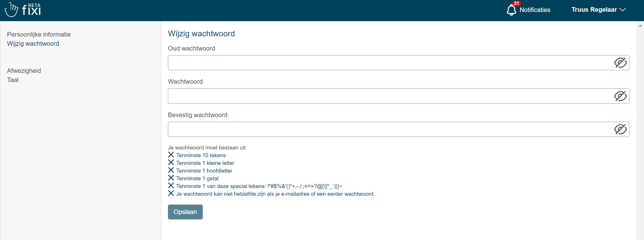
Task: Click X icon beside e-mailadres rule
Action: point(171,193)
